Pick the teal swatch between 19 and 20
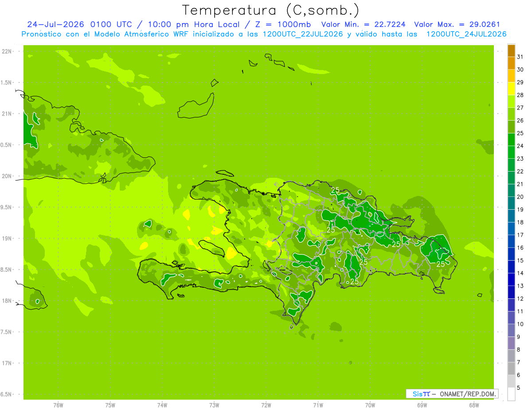This screenshot has height=411, width=532. click(x=511, y=204)
